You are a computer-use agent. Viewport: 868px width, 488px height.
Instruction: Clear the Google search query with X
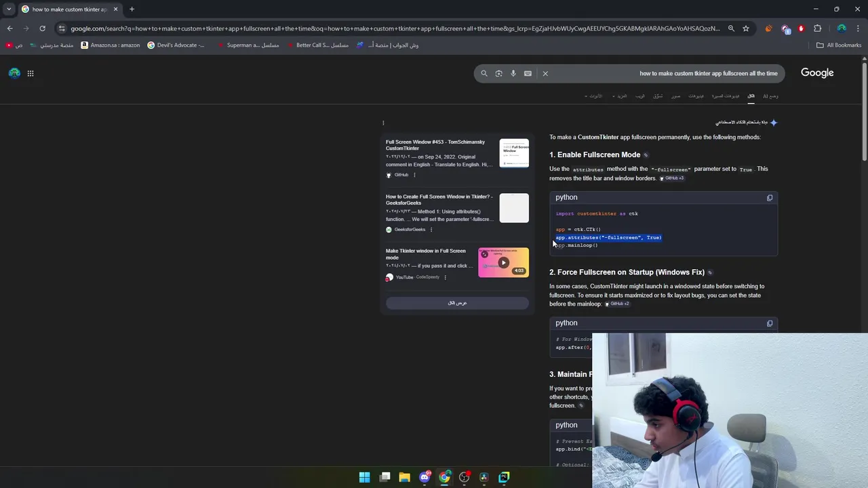pos(545,73)
